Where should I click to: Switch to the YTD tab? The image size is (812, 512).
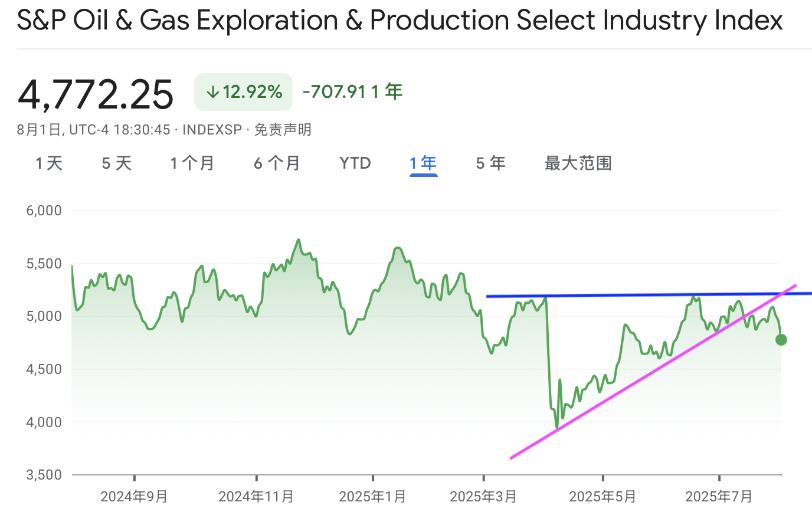355,163
